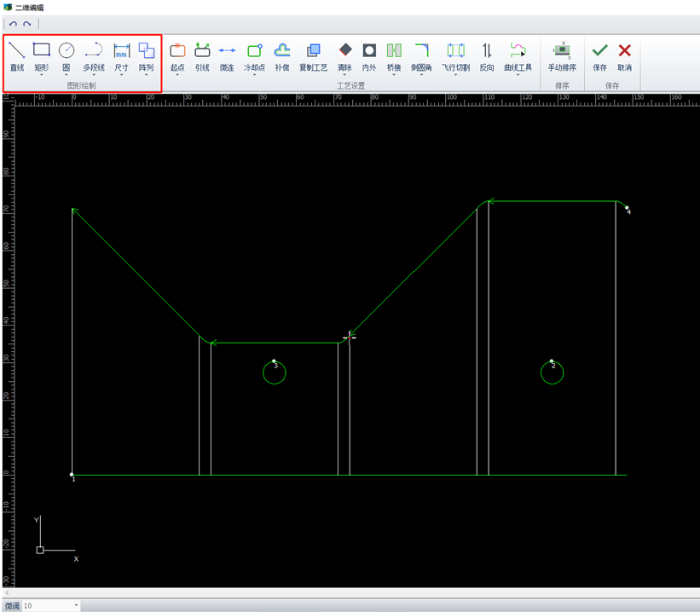The width and height of the screenshot is (700, 612).
Task: Click the green circle numbered 2
Action: [x=552, y=372]
